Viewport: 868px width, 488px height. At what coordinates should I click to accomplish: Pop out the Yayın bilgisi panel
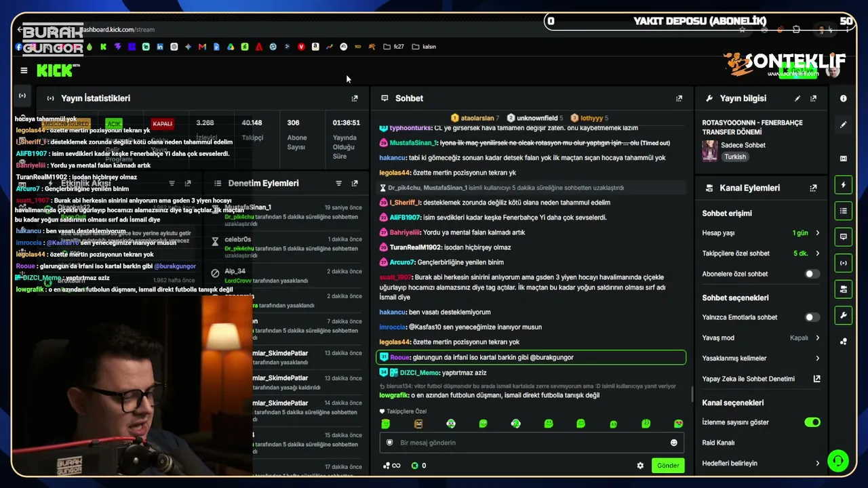(x=813, y=98)
